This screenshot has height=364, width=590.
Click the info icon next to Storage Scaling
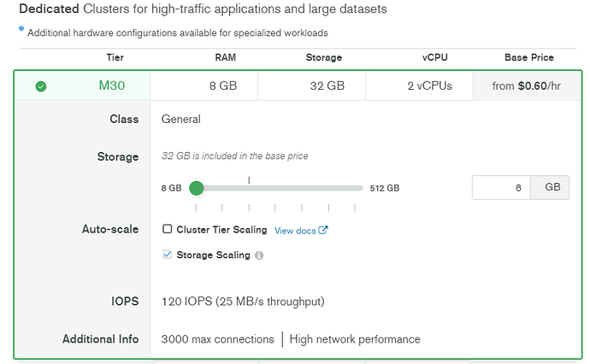[x=259, y=255]
